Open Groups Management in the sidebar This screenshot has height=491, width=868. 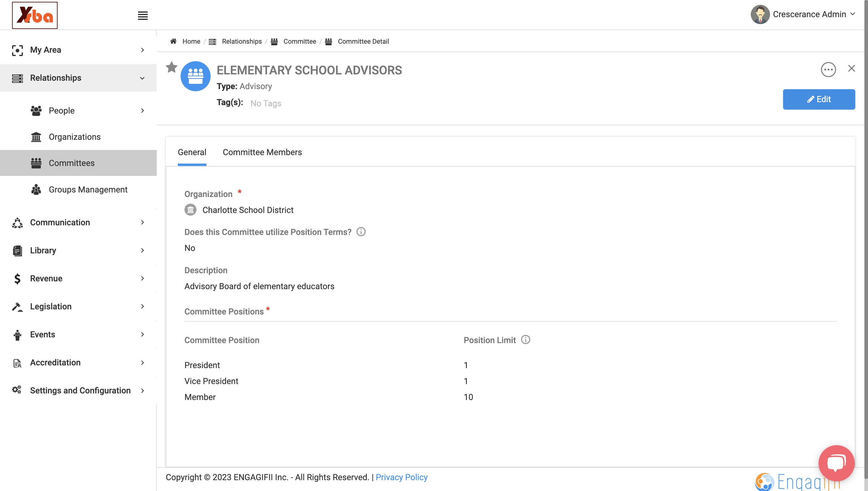point(78,189)
